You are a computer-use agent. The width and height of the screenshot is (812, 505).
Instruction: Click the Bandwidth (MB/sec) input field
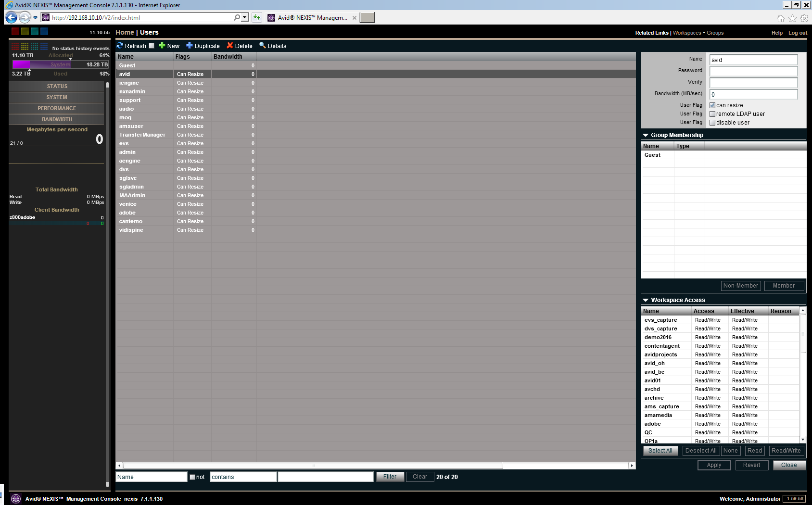click(753, 94)
